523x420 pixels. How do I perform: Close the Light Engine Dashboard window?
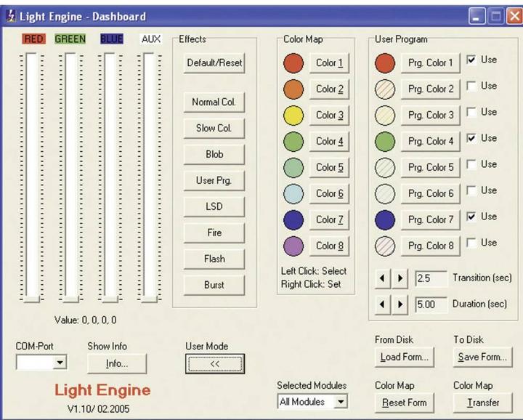514,16
